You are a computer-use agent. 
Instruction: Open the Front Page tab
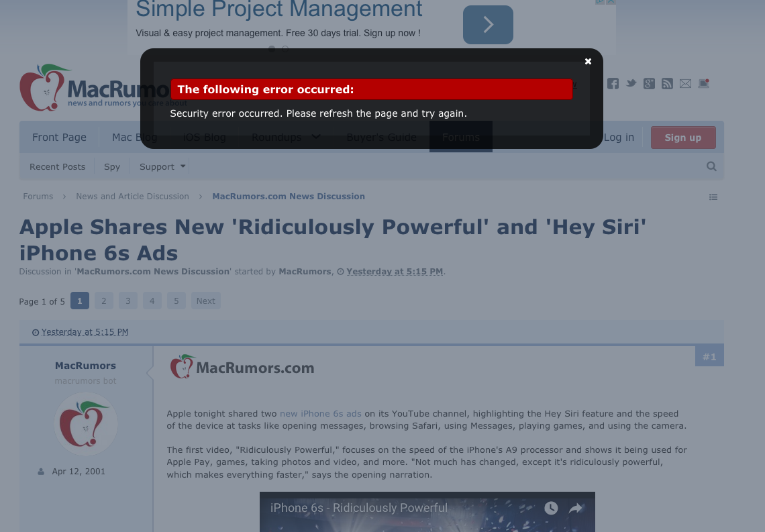[x=59, y=138]
